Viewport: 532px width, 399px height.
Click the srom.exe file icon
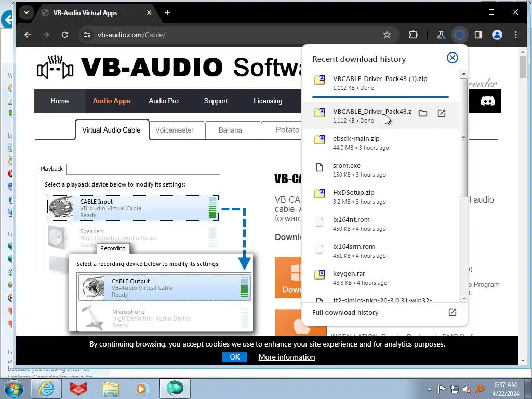320,167
